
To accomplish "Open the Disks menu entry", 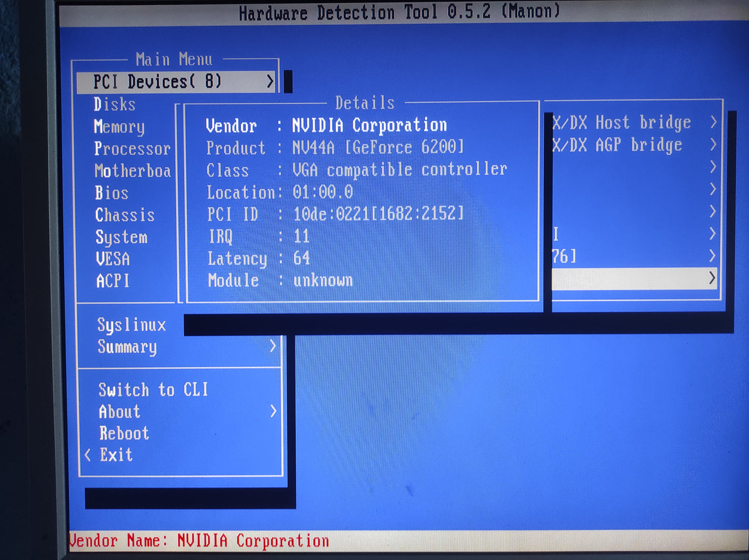I will click(115, 105).
